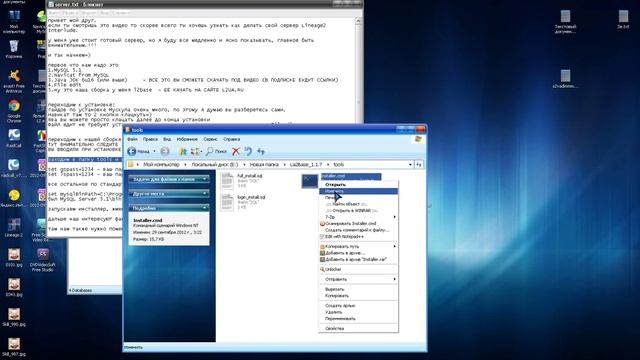The width and height of the screenshot is (640, 360).
Task: Choose 'Unlocker' in the context menu
Action: click(x=358, y=269)
